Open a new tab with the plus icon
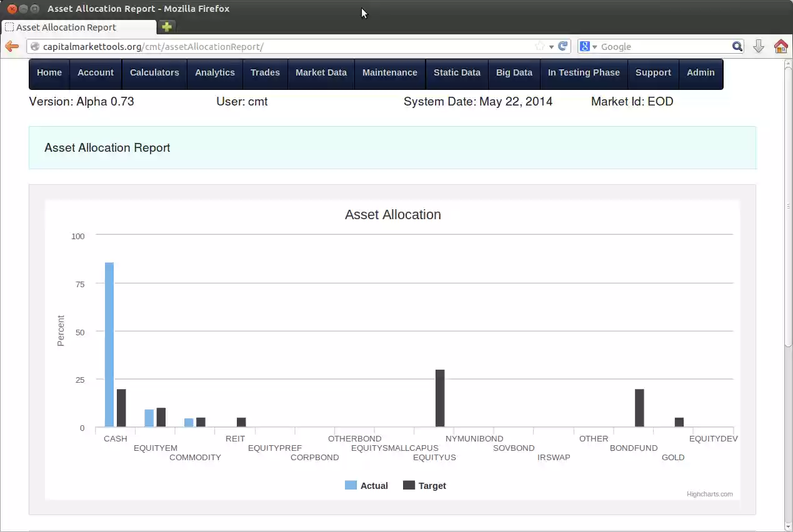 coord(166,27)
